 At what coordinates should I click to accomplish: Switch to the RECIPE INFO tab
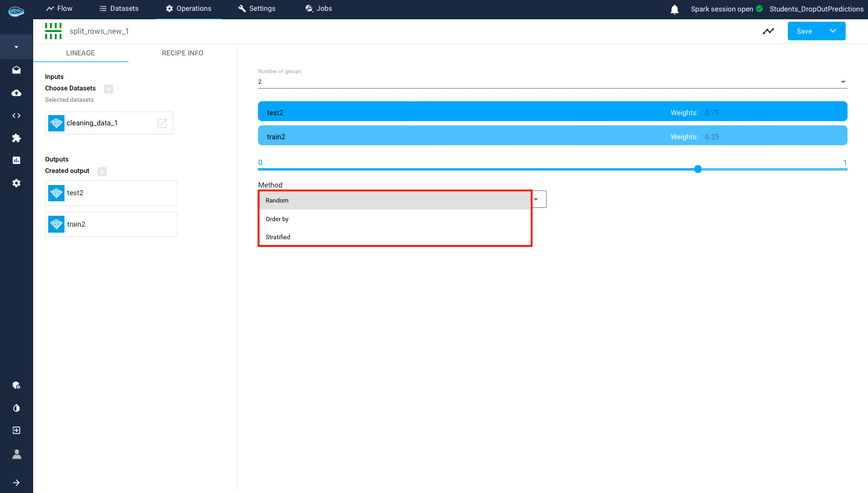[183, 53]
